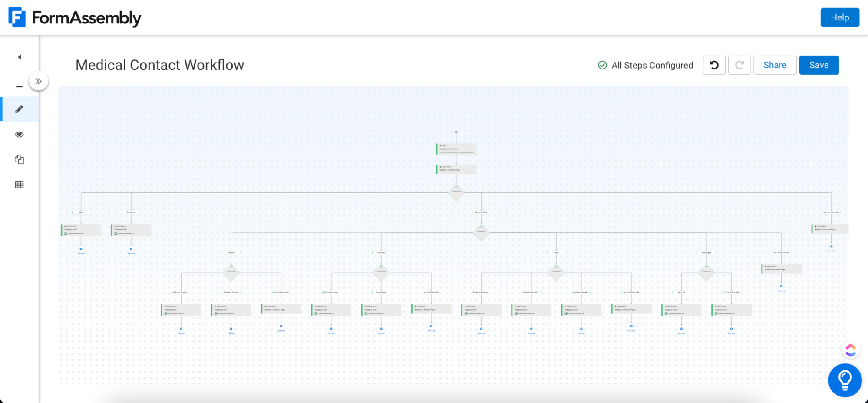Save the Medical Contact Workflow
This screenshot has width=868, height=403.
tap(818, 65)
